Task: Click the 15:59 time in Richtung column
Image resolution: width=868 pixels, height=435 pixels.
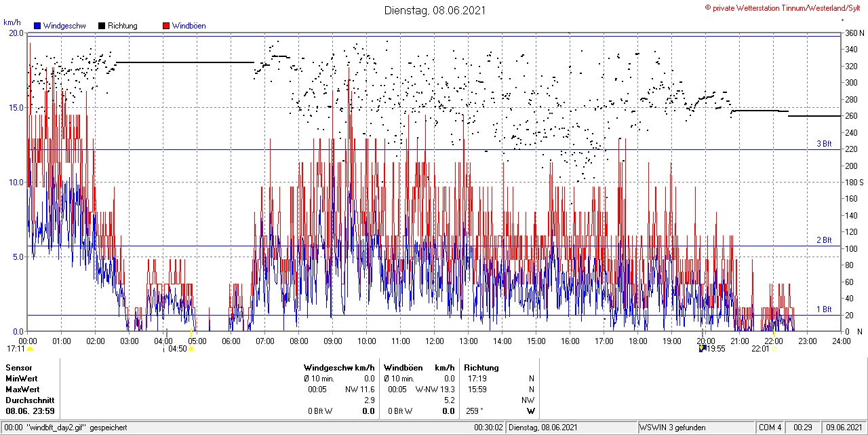Action: (x=477, y=390)
